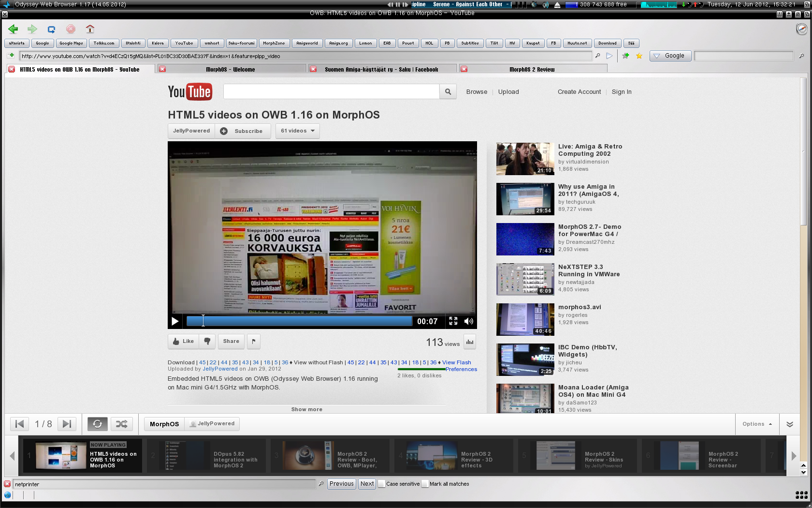This screenshot has width=812, height=508.
Task: Skip to next playlist video
Action: 67,424
